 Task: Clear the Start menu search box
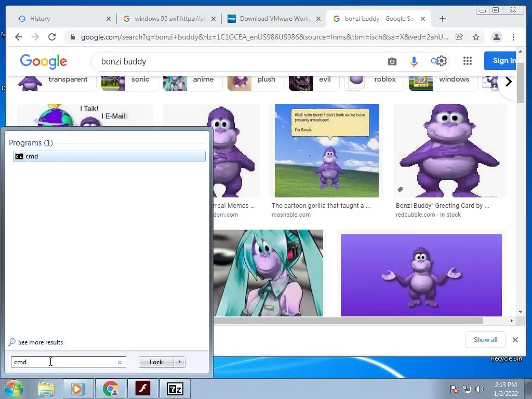[x=119, y=362]
